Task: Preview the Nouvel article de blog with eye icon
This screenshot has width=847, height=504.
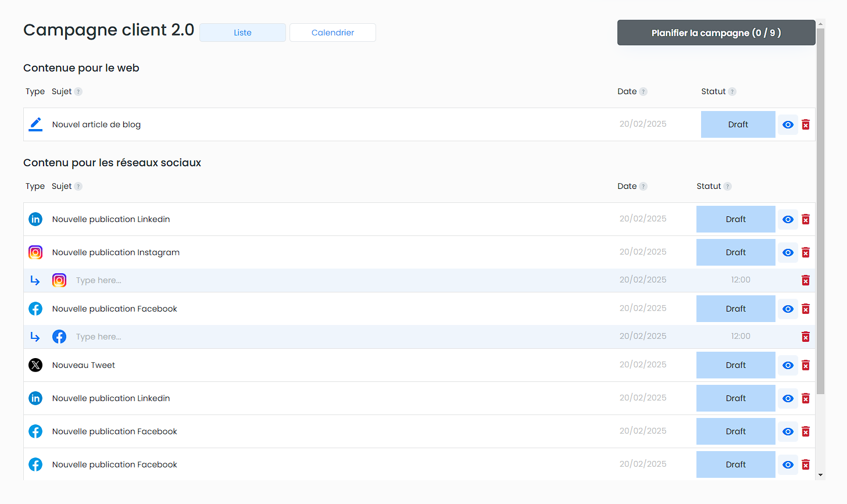Action: click(x=788, y=125)
